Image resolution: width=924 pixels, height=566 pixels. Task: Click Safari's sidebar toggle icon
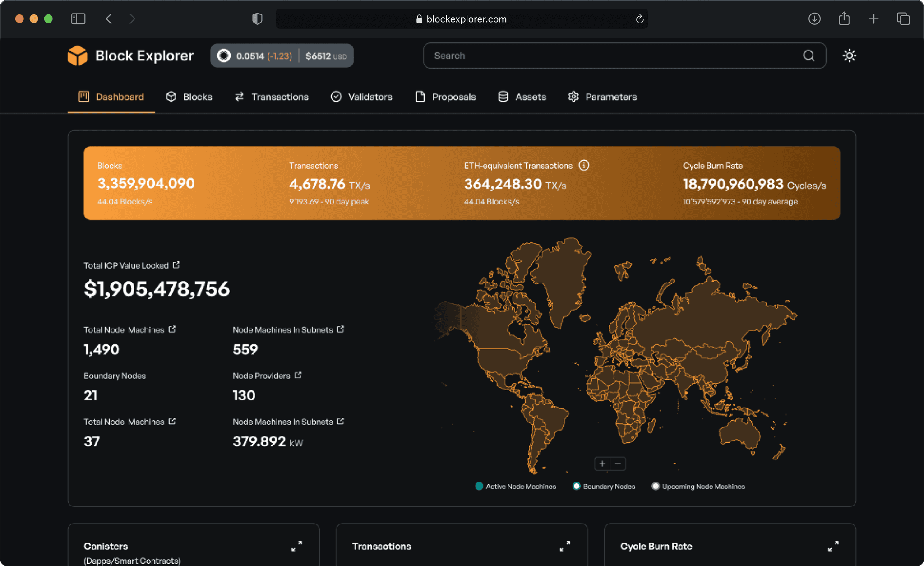78,19
